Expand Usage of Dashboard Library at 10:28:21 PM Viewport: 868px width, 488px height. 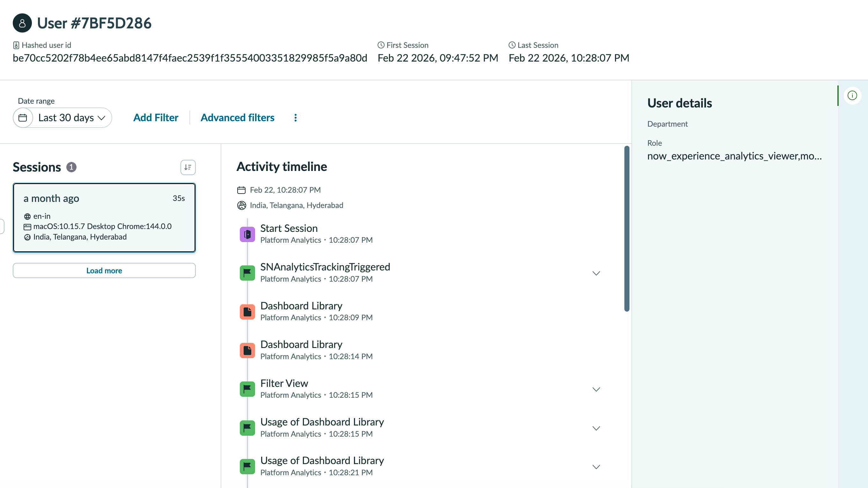pyautogui.click(x=596, y=467)
